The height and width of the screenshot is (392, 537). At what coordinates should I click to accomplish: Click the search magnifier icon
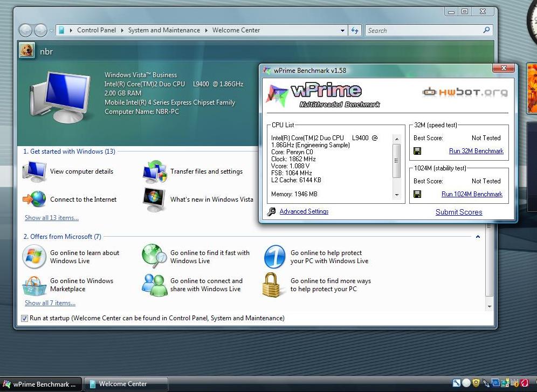click(x=486, y=30)
